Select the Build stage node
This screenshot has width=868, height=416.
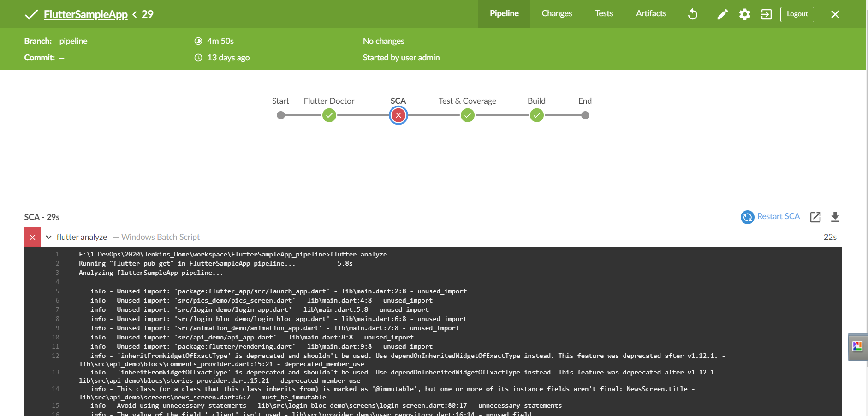point(536,115)
